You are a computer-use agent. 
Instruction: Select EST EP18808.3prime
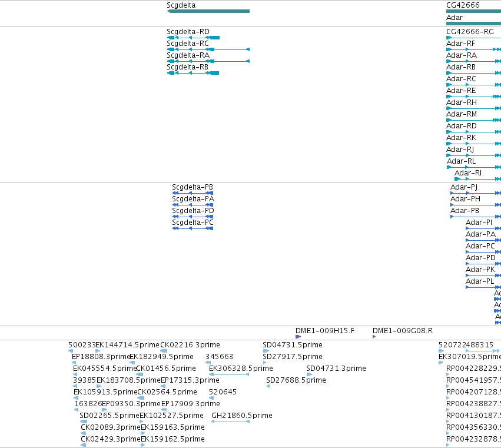[x=101, y=357]
